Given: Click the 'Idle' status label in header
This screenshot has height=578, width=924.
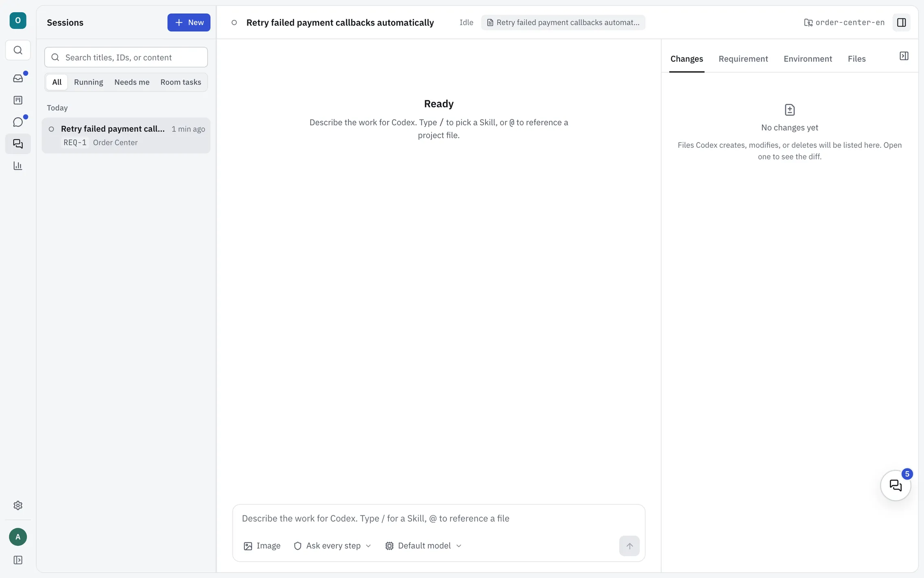Looking at the screenshot, I should (x=466, y=22).
